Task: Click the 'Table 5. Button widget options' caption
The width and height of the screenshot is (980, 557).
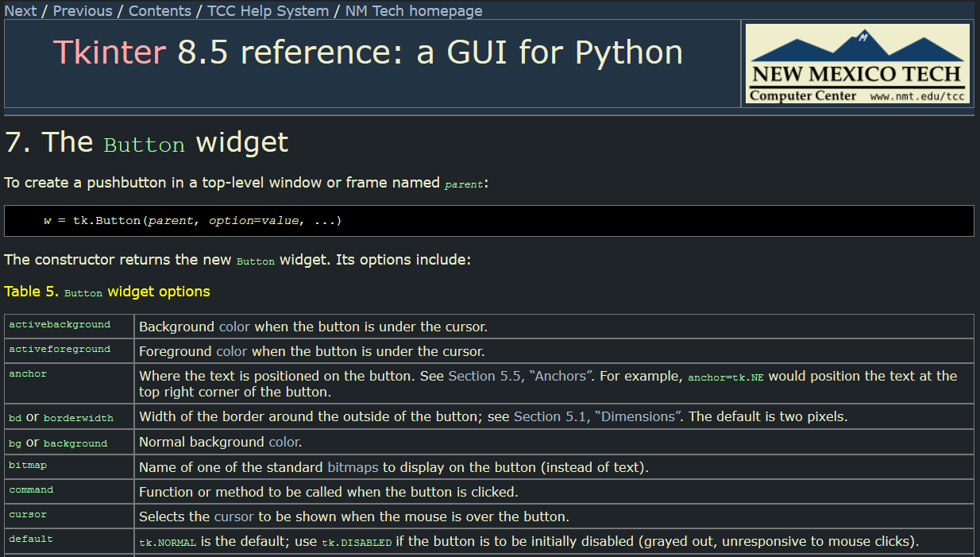Action: click(107, 292)
